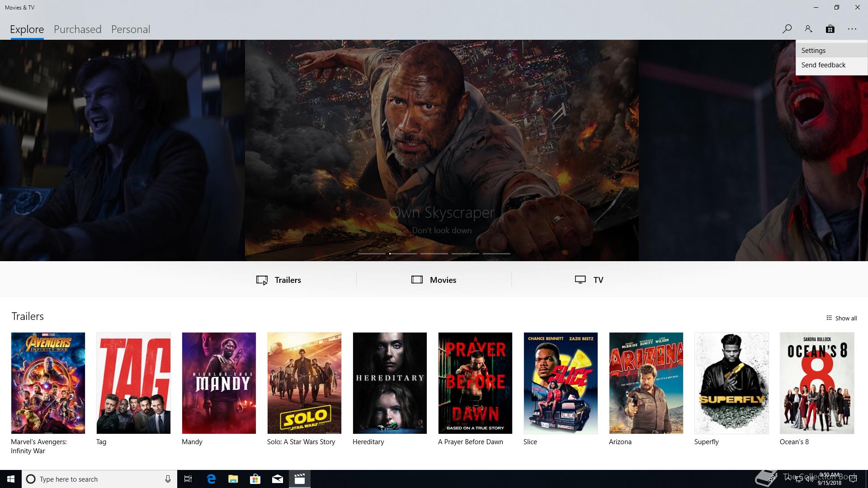Open the Movies category button
Screen dimensions: 868x488
pos(434,280)
